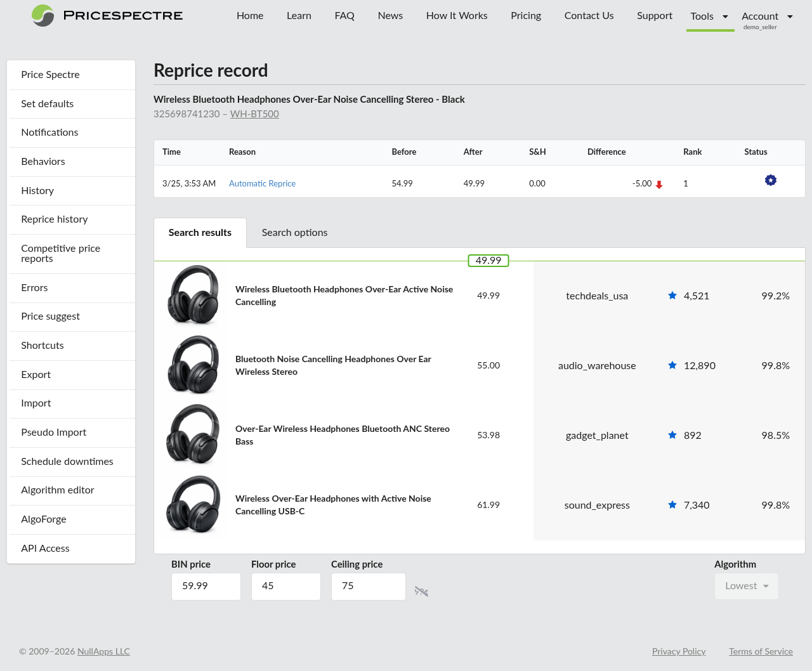
Task: Open the Algorithm editor sidebar item
Action: [58, 490]
